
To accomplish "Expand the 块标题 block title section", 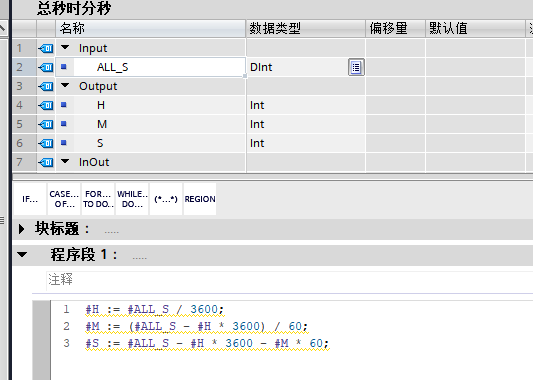I will tap(21, 229).
